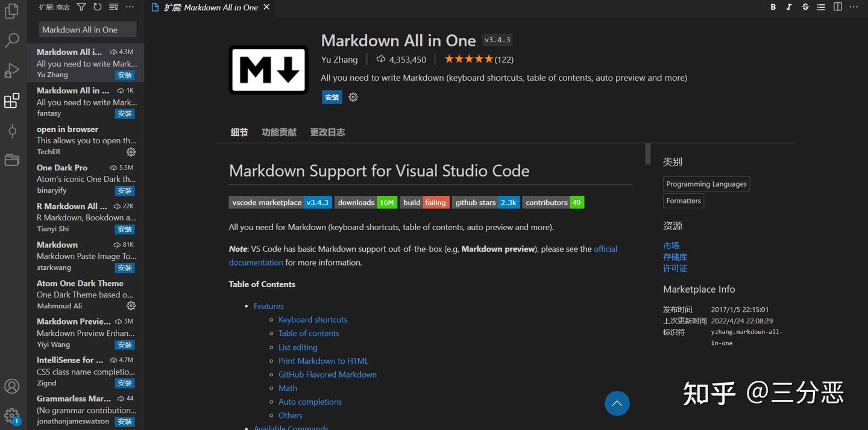Open the 更改日志 tab
The width and height of the screenshot is (868, 430).
coord(327,132)
